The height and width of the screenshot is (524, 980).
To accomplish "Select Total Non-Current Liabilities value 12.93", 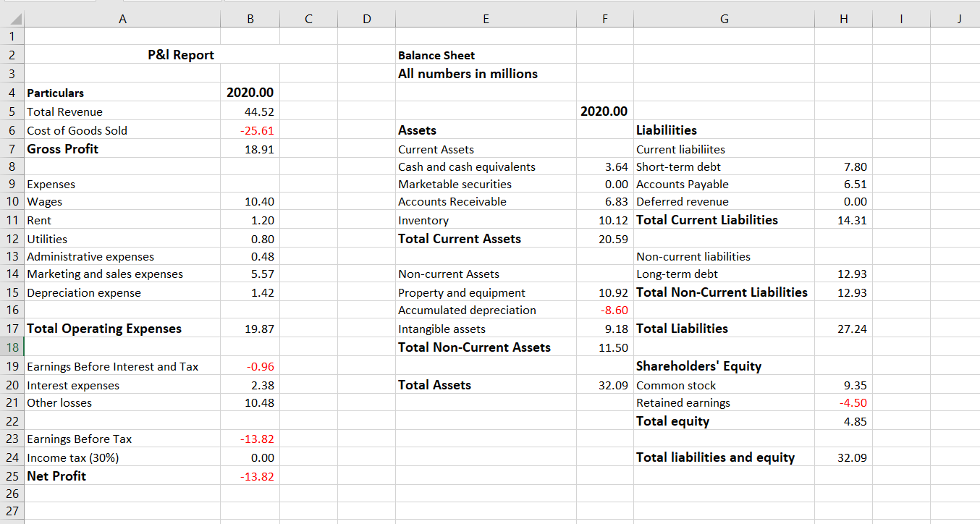I will (844, 292).
